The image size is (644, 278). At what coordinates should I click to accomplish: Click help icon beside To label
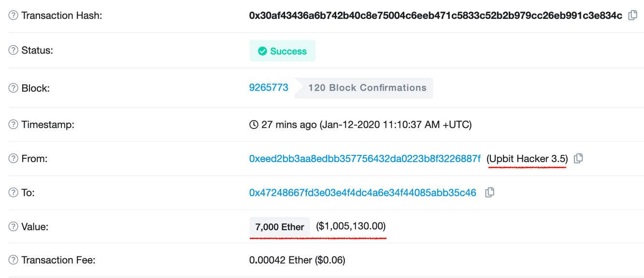13,193
